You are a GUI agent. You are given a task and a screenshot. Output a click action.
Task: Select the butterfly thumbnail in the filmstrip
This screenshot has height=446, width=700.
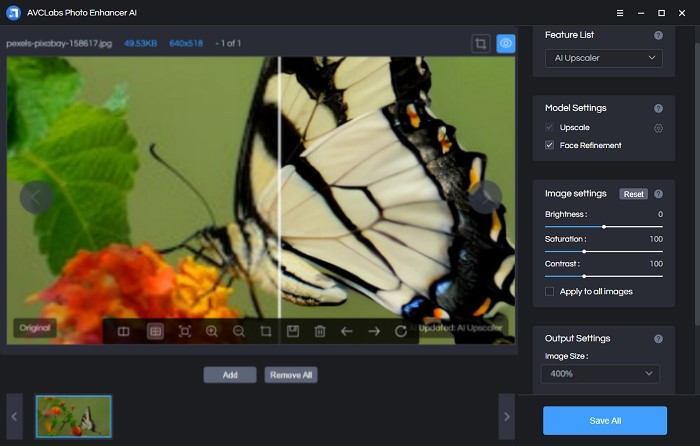pyautogui.click(x=74, y=416)
